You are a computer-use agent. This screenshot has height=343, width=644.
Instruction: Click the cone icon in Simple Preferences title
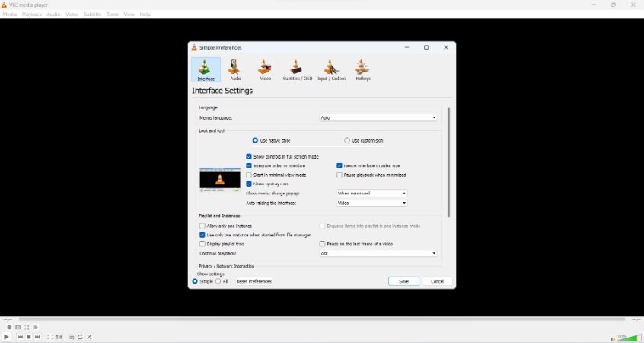coord(194,48)
